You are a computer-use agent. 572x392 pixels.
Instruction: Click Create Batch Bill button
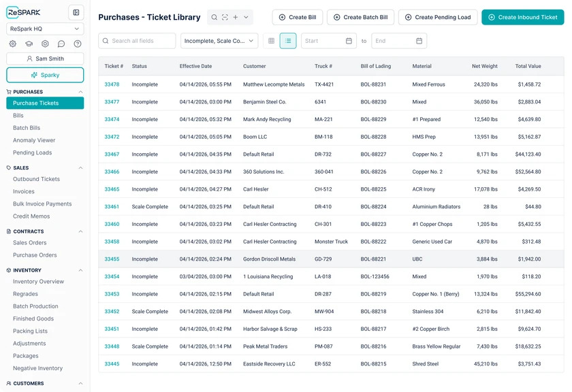(360, 17)
